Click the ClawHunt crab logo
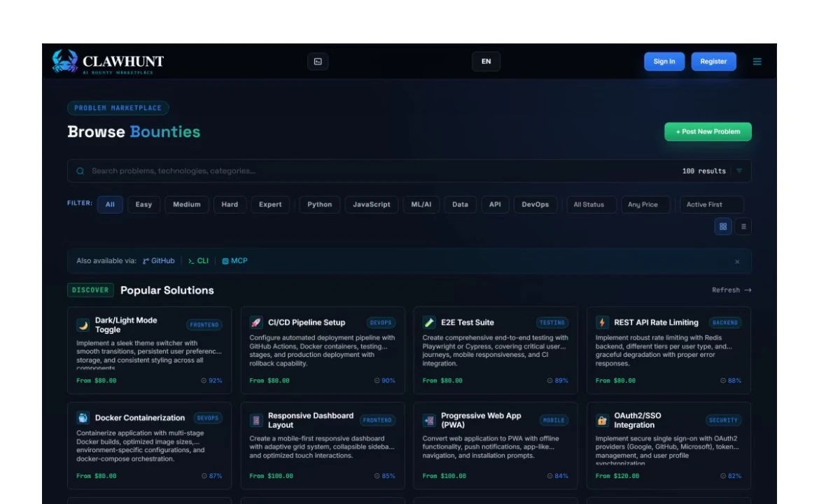Screen dimensions: 819x504 click(x=65, y=61)
